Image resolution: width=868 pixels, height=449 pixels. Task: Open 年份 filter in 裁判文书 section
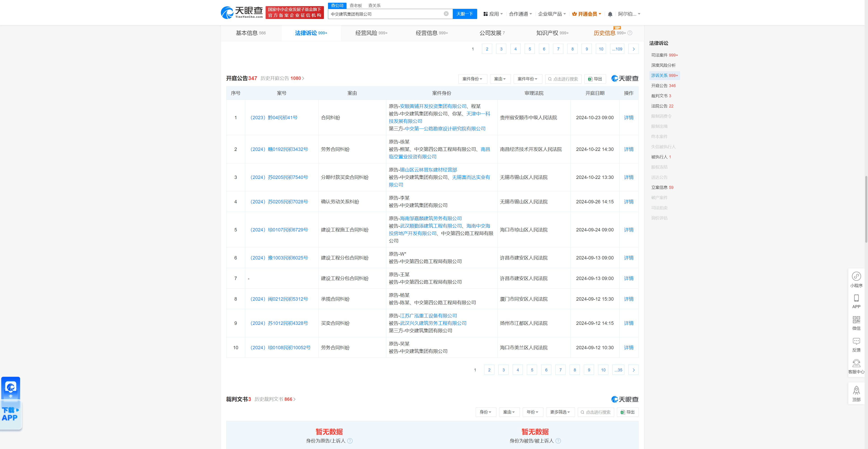pyautogui.click(x=533, y=412)
